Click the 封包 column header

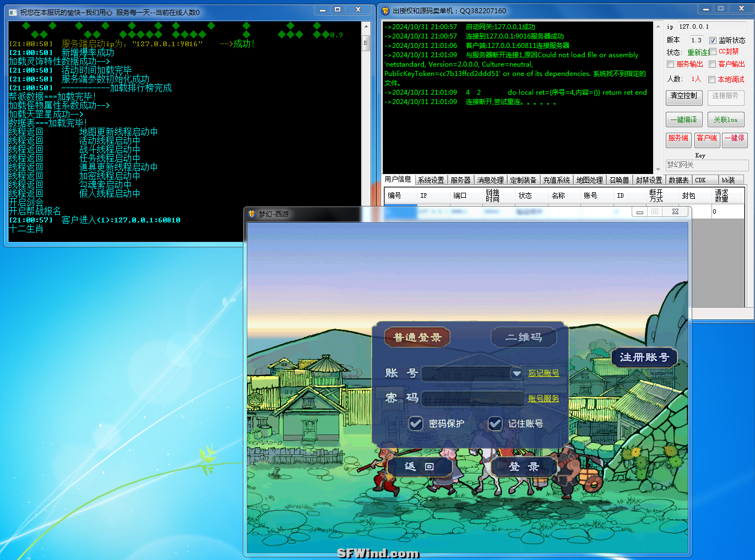coord(694,195)
